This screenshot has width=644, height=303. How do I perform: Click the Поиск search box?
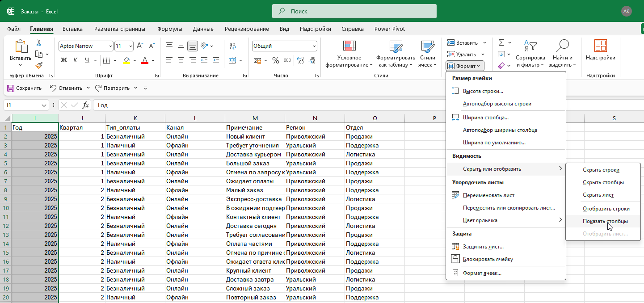[x=354, y=11]
